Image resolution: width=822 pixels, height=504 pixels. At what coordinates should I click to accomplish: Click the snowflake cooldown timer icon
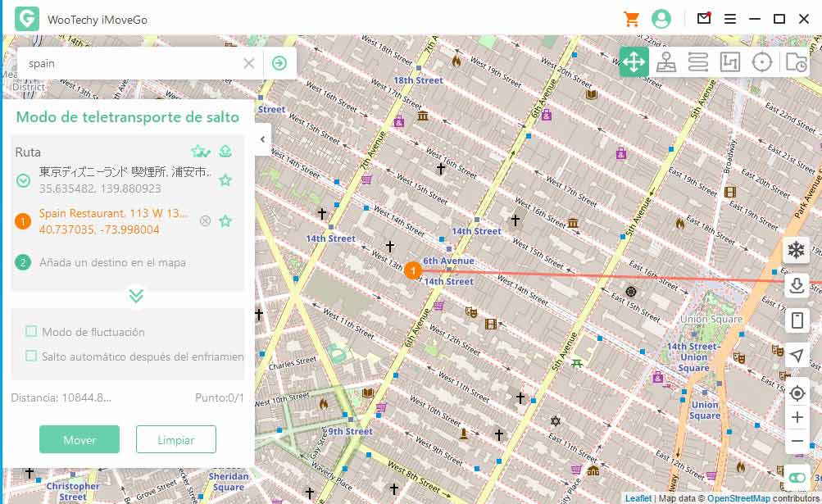point(796,250)
